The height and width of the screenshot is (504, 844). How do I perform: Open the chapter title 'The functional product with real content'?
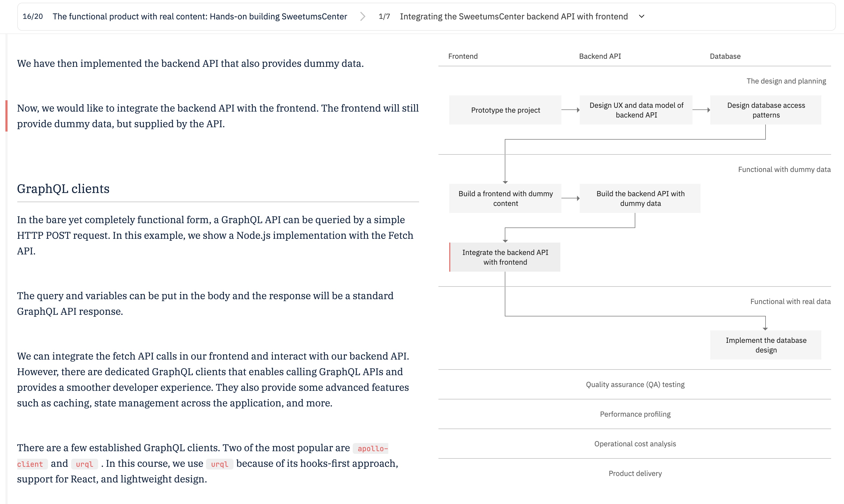tap(200, 16)
